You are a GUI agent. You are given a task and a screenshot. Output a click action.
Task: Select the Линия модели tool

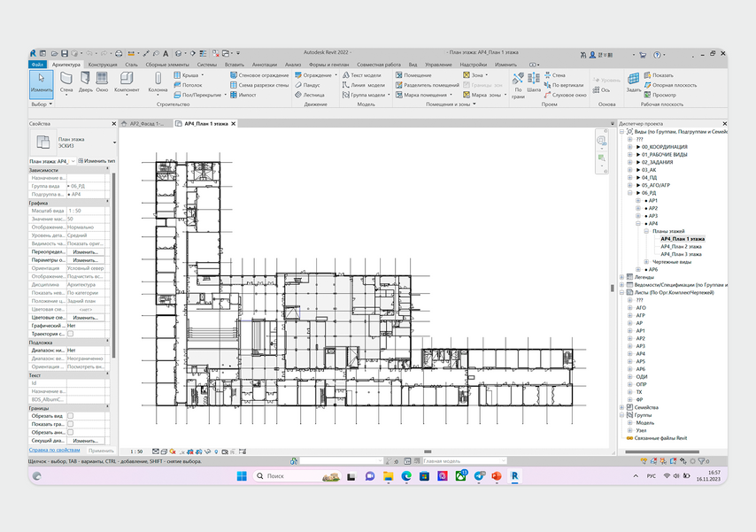[x=364, y=85]
